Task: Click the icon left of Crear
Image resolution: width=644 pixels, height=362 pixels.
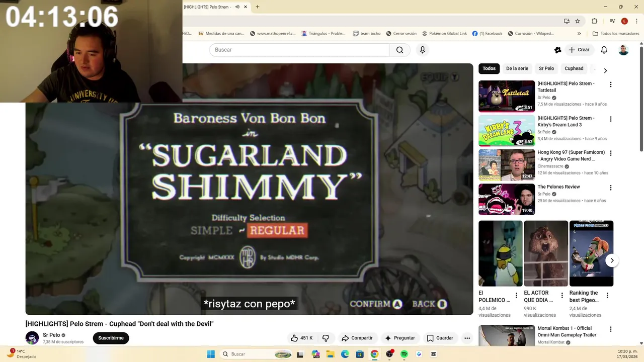Action: click(x=557, y=50)
